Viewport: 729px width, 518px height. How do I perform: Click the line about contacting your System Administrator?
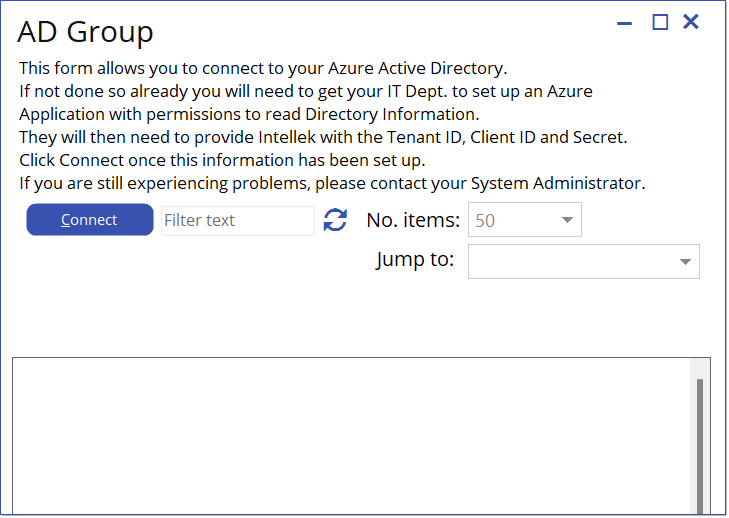tap(332, 183)
